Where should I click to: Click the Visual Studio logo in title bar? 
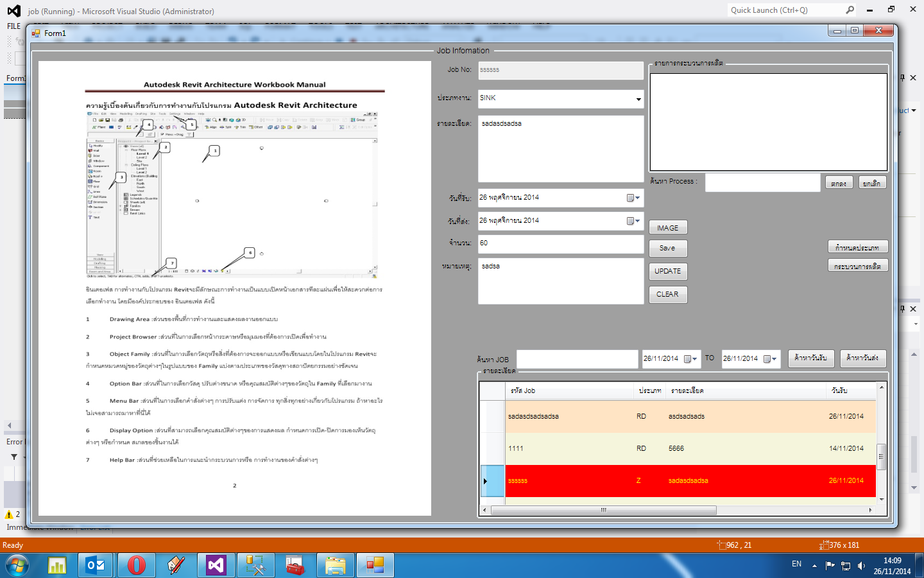point(13,11)
